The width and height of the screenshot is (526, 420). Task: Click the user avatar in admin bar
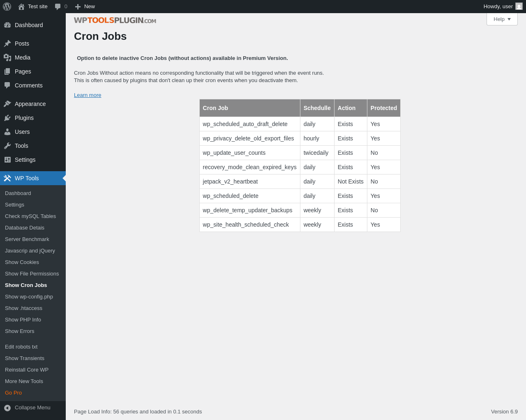519,7
